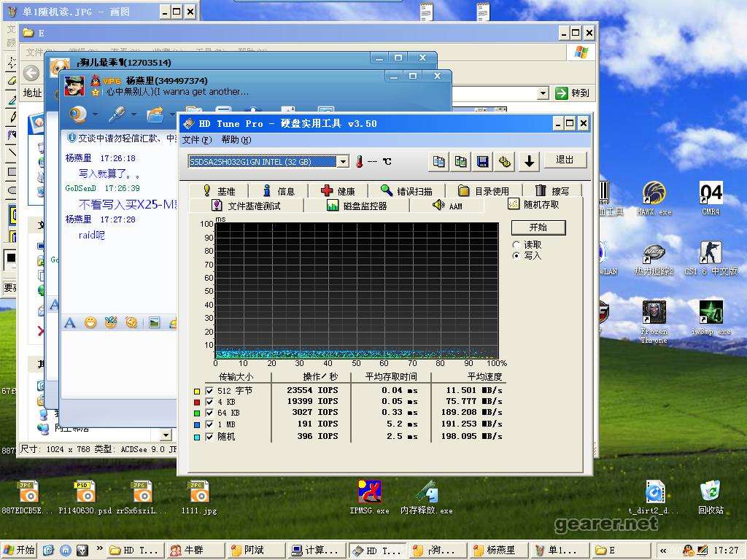Select the 读取 read radio button
Viewport: 747px width, 560px height.
(516, 245)
